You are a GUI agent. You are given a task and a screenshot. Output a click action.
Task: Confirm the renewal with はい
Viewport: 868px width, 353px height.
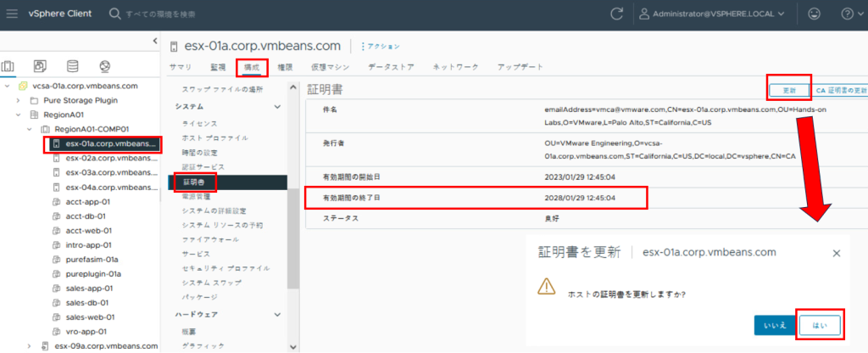coord(820,325)
